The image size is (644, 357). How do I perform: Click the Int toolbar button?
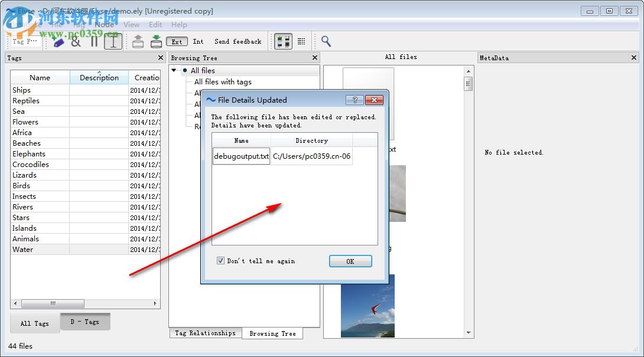(198, 41)
